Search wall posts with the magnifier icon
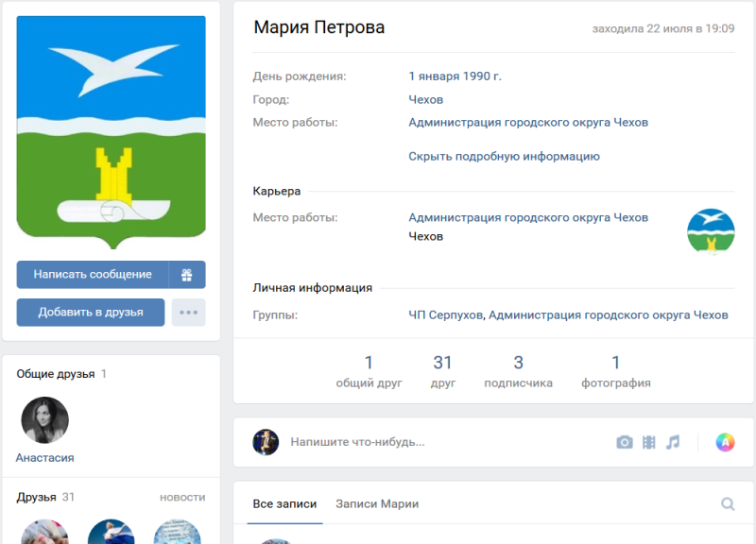This screenshot has width=756, height=544. (728, 504)
